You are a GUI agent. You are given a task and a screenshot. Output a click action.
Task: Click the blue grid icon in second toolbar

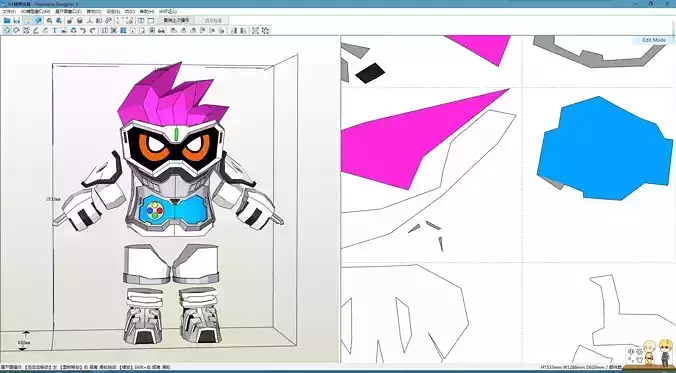click(123, 30)
